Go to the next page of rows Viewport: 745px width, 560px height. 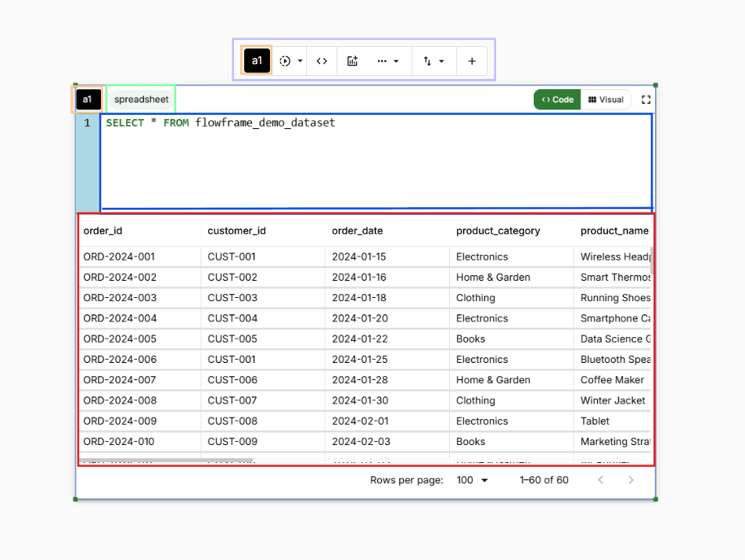631,479
